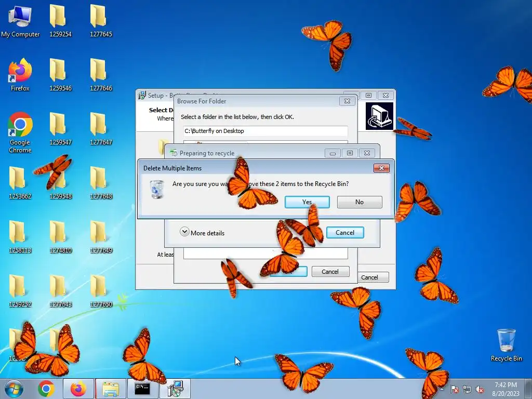This screenshot has width=532, height=399.
Task: Select folder 1258113 on desktop
Action: click(20, 237)
